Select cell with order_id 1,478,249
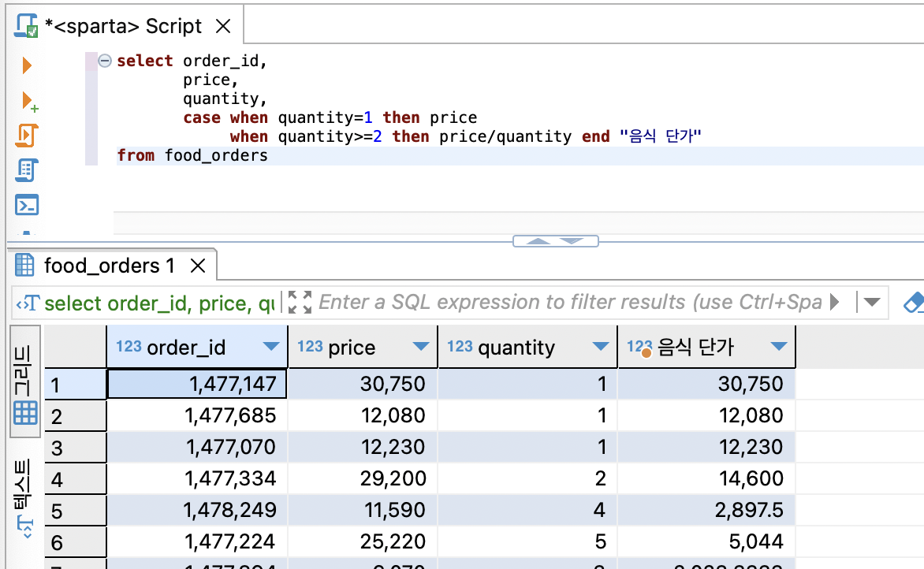 point(197,510)
